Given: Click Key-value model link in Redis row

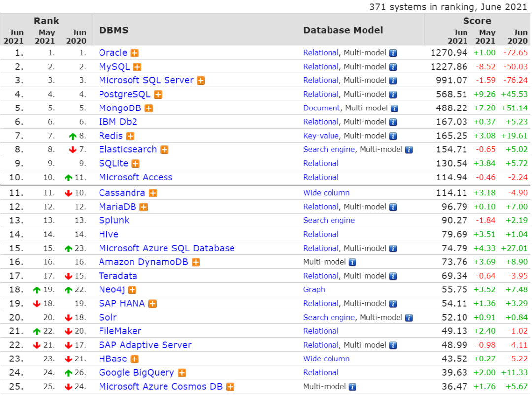Looking at the screenshot, I should coord(321,136).
